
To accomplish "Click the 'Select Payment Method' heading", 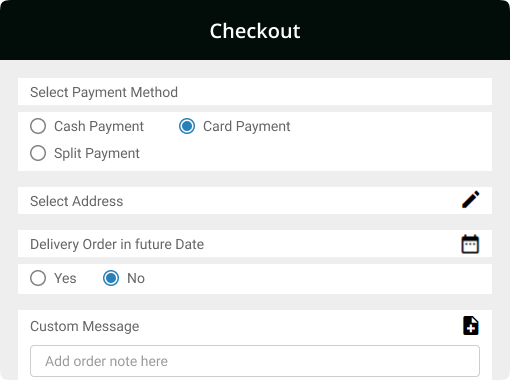I will (104, 92).
